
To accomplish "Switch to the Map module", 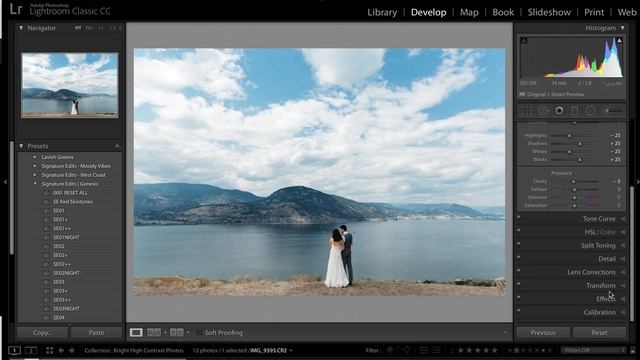I will (x=469, y=12).
